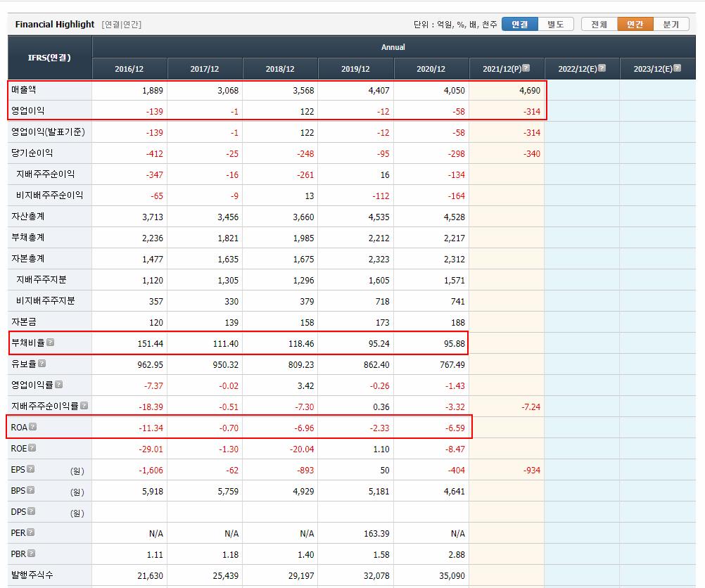Screen dimensions: 705x588
Task: Click the 영업이익(발표기준) row label
Action: (x=48, y=132)
